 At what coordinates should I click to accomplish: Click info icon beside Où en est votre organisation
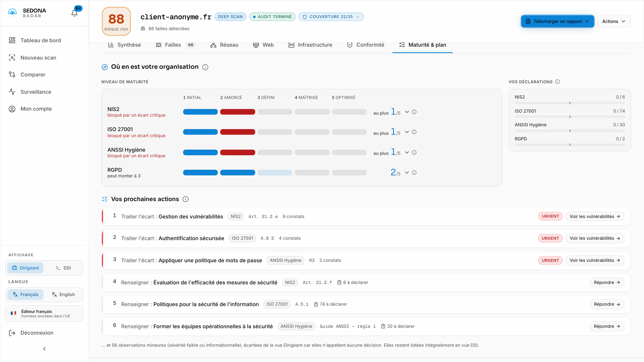tap(205, 67)
